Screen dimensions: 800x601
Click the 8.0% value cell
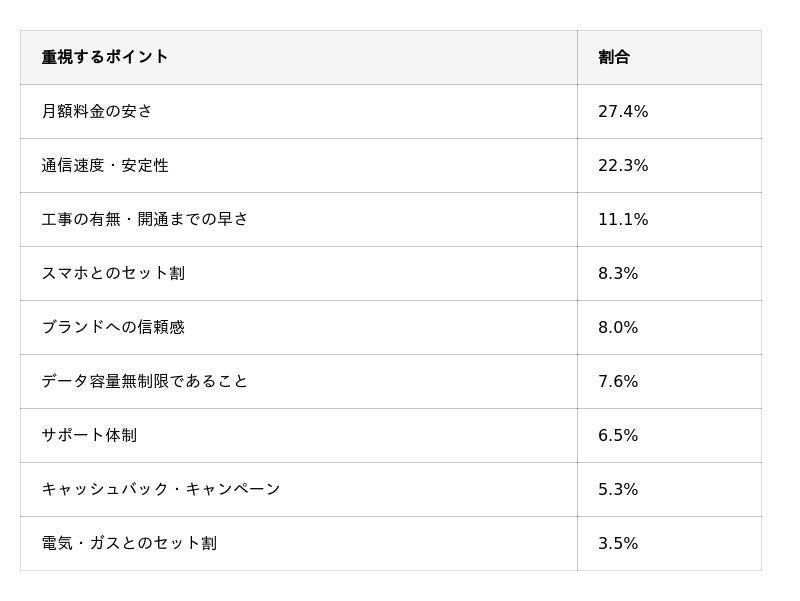click(x=669, y=328)
